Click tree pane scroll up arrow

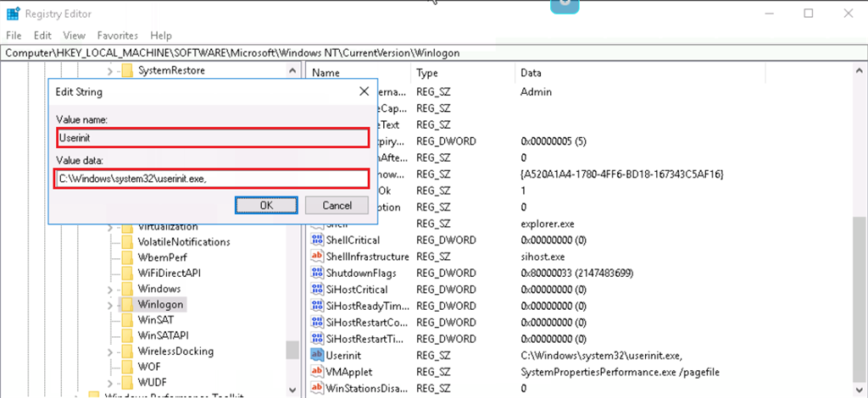(292, 71)
